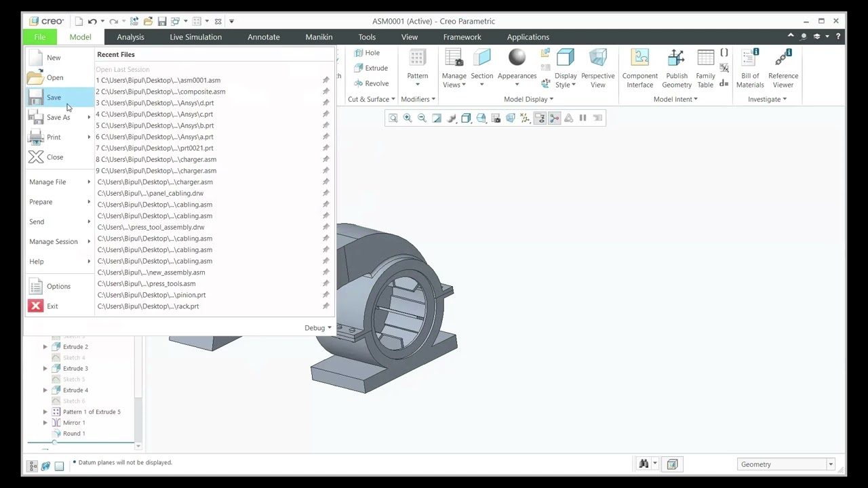Toggle the pause simulation button in graphics toolbar
Viewport: 868px width, 488px height.
click(x=583, y=118)
